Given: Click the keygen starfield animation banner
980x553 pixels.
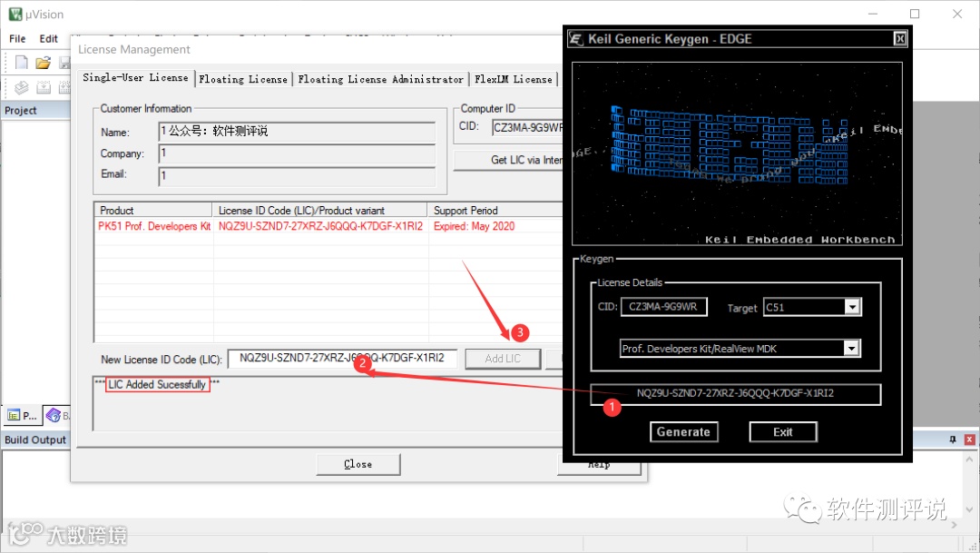Looking at the screenshot, I should point(738,153).
